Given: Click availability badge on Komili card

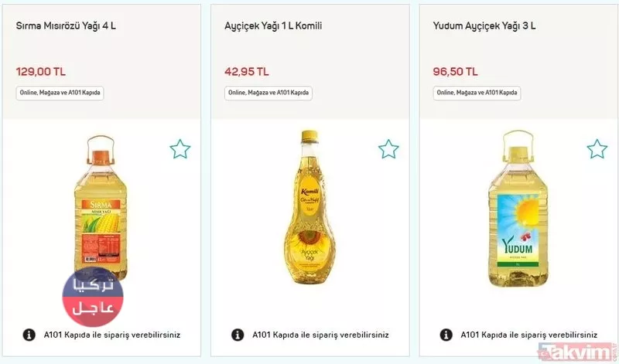Looking at the screenshot, I should coord(268,93).
